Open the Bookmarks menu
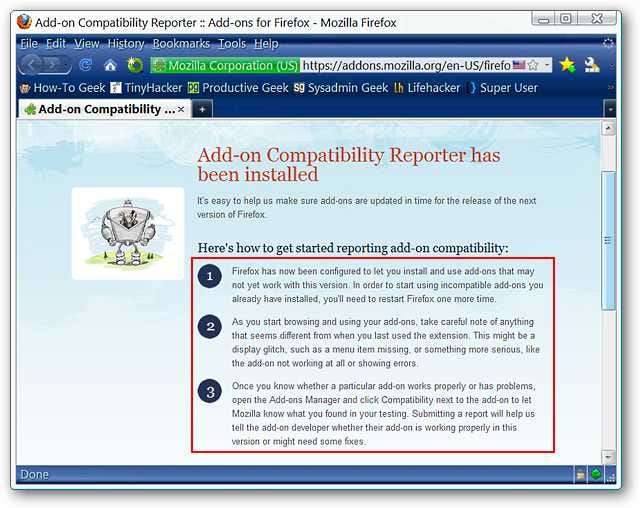This screenshot has height=508, width=640. tap(181, 44)
